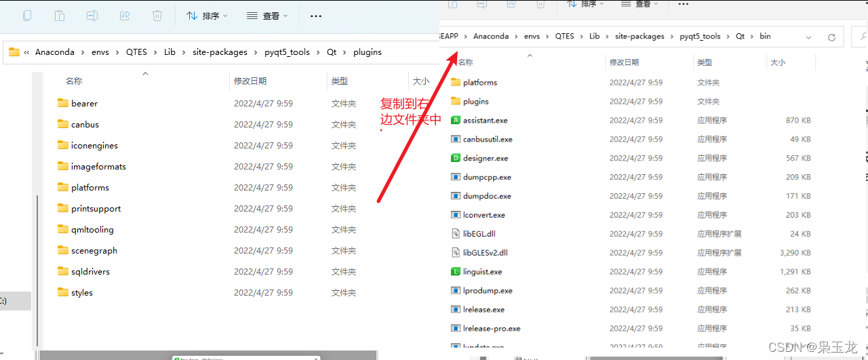Screen dimensions: 868x360
Task: Click the refresh icon in the right window
Action: [831, 37]
